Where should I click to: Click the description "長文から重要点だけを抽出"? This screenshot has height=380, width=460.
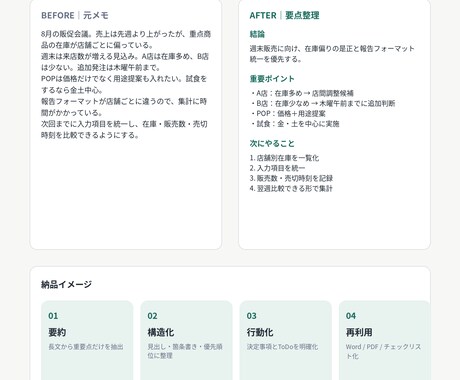pos(86,347)
